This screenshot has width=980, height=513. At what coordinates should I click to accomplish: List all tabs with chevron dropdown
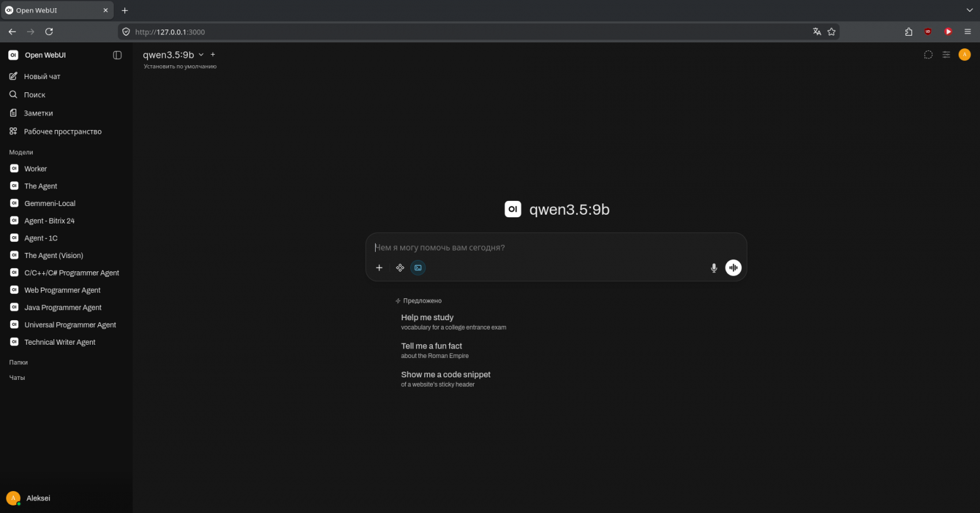pyautogui.click(x=969, y=10)
